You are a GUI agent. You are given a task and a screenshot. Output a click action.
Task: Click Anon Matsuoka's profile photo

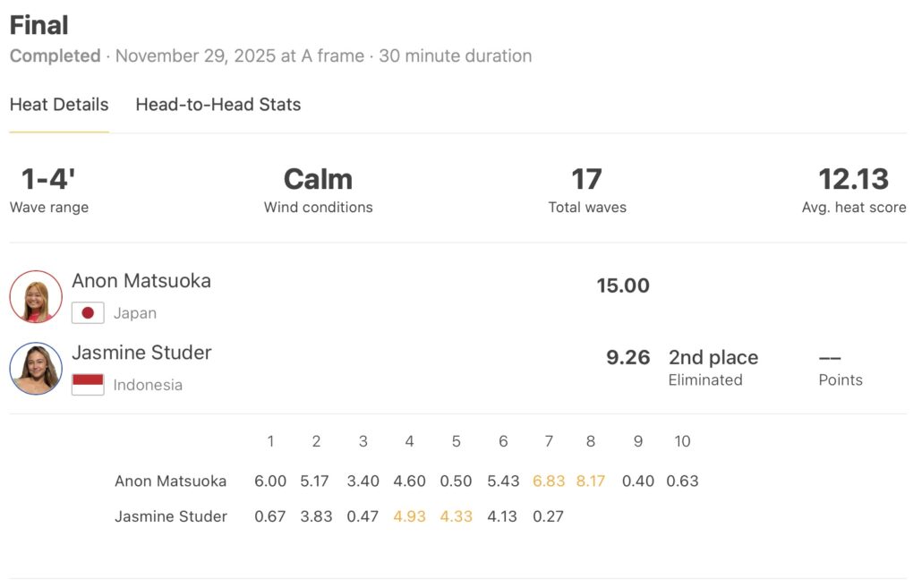click(36, 296)
